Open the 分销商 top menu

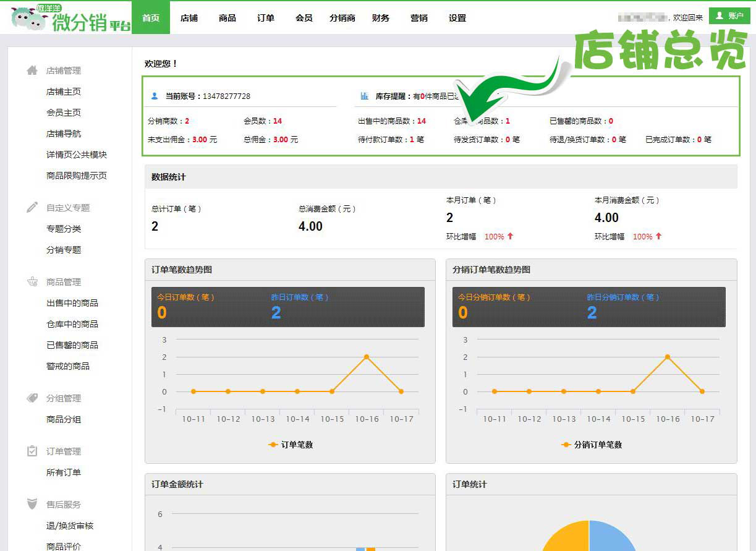click(342, 18)
